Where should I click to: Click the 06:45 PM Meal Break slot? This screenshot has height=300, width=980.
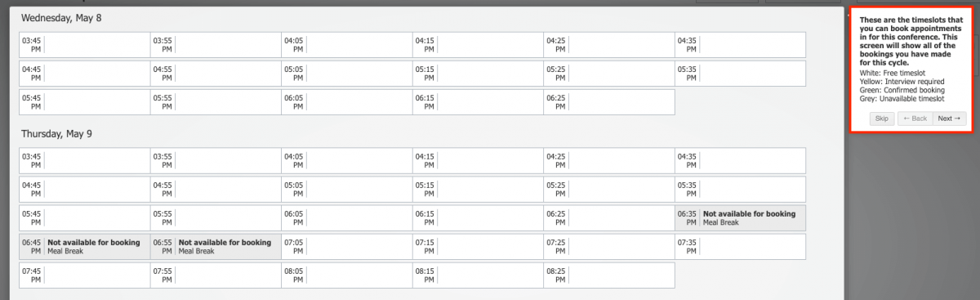85,247
